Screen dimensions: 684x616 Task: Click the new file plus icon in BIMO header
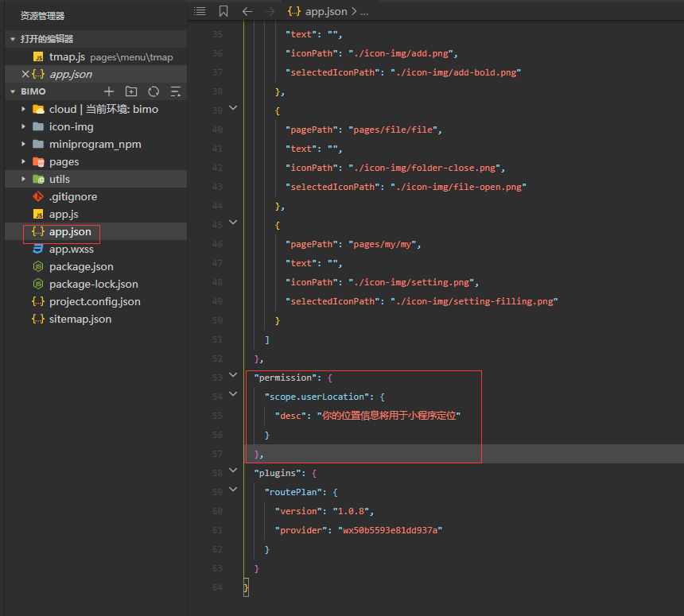point(109,91)
